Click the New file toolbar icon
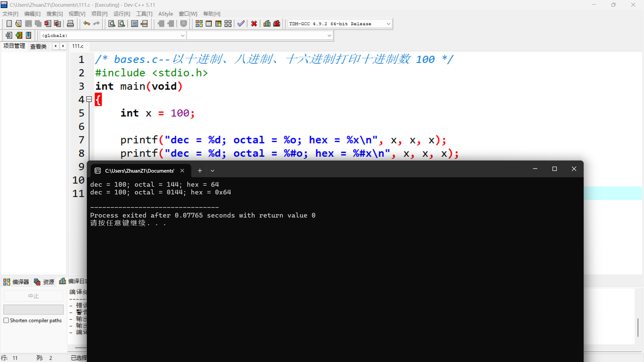 [9, 23]
